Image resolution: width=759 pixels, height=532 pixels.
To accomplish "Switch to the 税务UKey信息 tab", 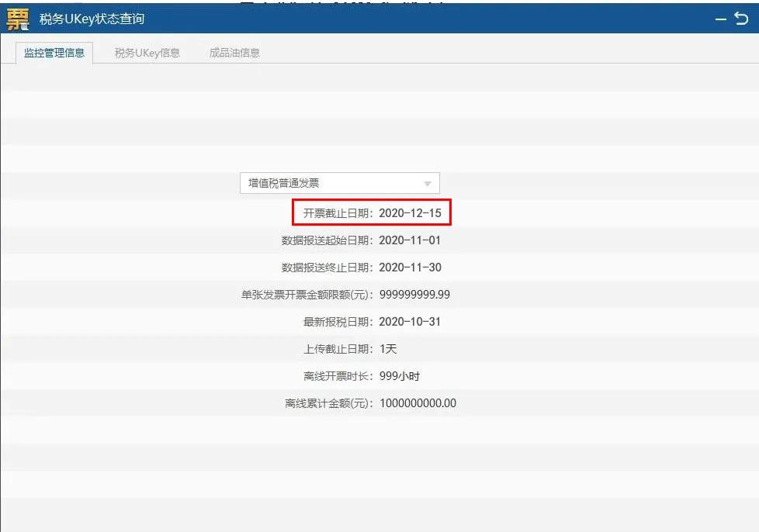I will (x=146, y=53).
